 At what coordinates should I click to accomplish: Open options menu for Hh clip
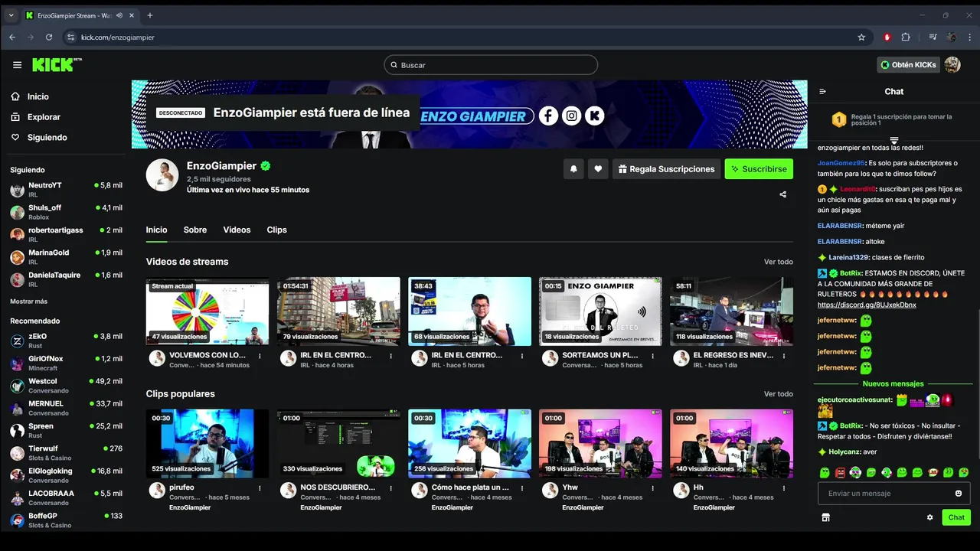pos(783,487)
